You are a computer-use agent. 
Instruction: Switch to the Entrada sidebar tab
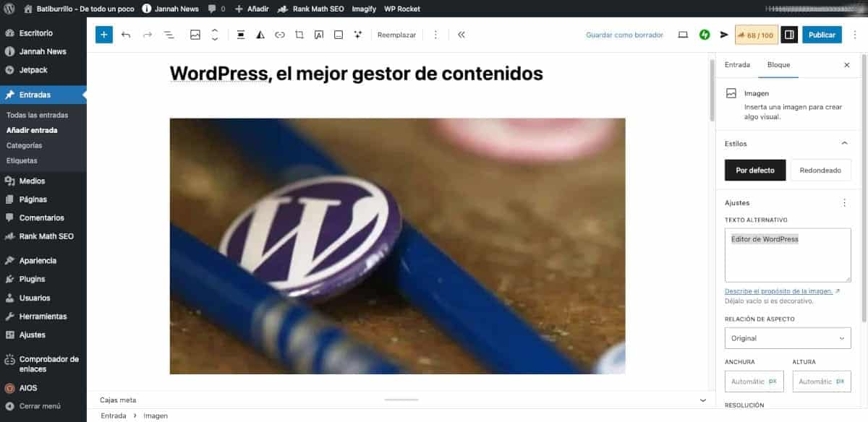tap(737, 64)
